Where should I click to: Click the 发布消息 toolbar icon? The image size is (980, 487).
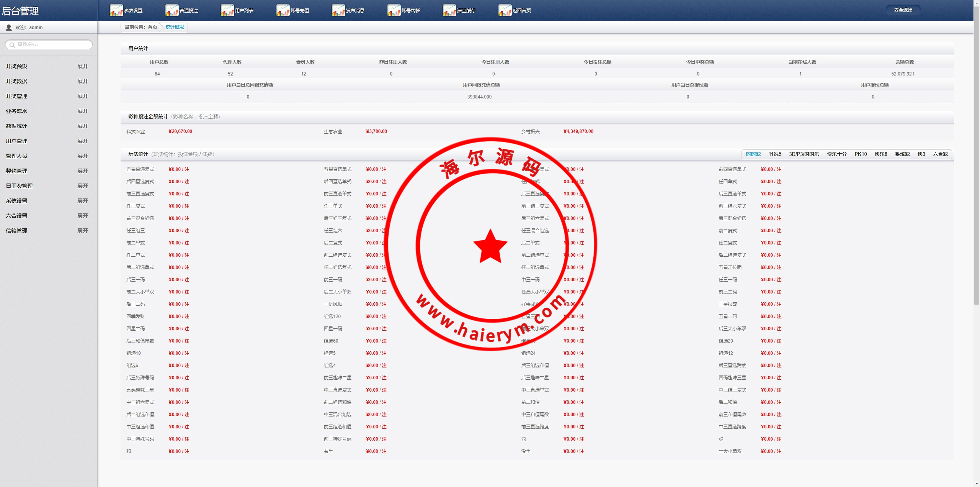pos(338,10)
